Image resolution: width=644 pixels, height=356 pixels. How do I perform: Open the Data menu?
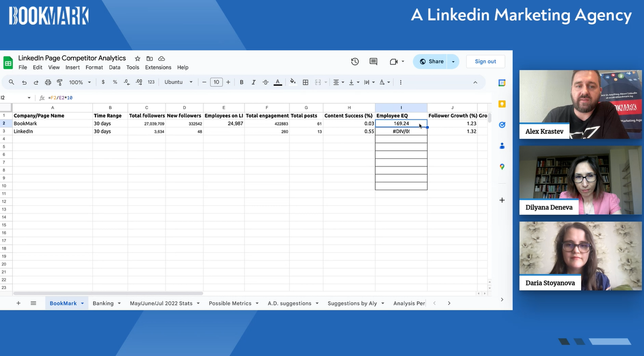tap(115, 67)
